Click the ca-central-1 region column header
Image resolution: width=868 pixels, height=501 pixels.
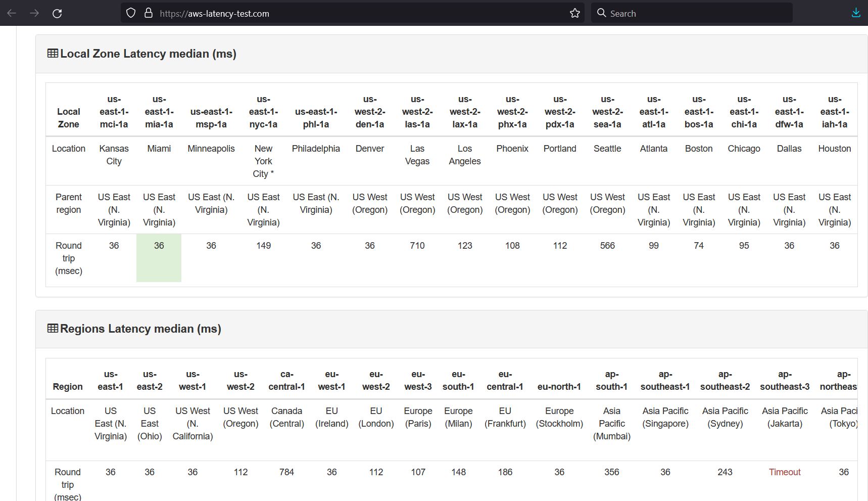[286, 380]
